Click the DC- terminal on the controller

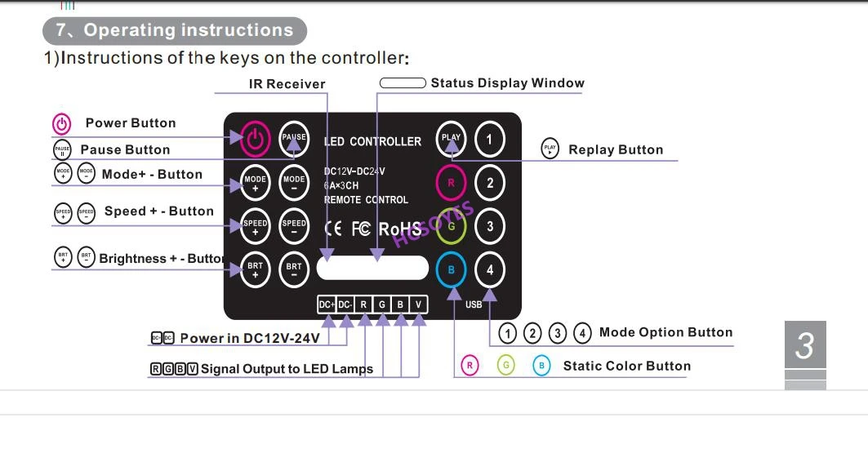tap(345, 305)
